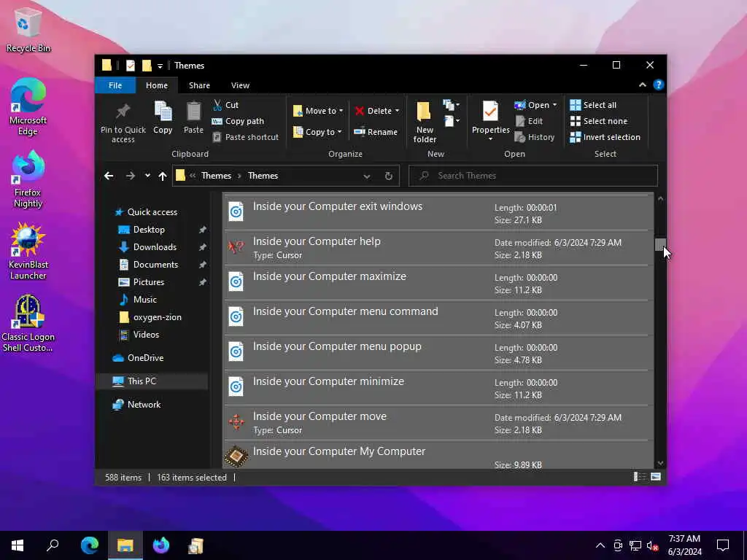
Task: Customize Quick Access Toolbar dropdown arrow
Action: point(160,66)
